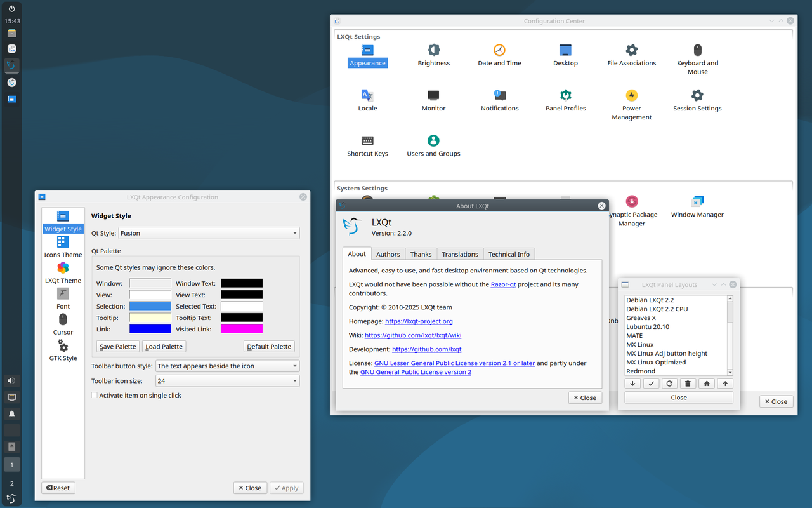The height and width of the screenshot is (508, 812).
Task: Open the github.com/lxqt/lxqt/wiki link
Action: click(413, 335)
